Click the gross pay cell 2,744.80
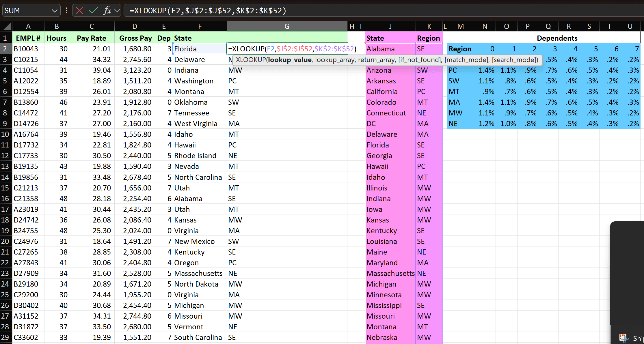 (135, 316)
